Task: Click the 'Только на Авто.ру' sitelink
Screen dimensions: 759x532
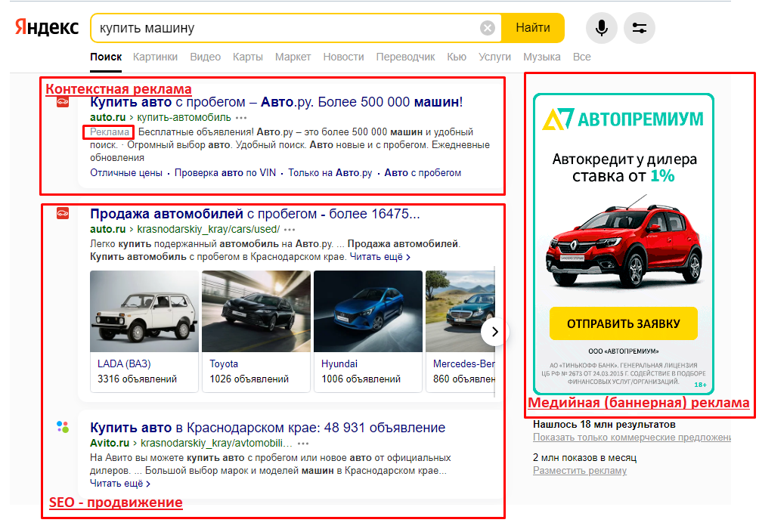Action: pyautogui.click(x=330, y=173)
